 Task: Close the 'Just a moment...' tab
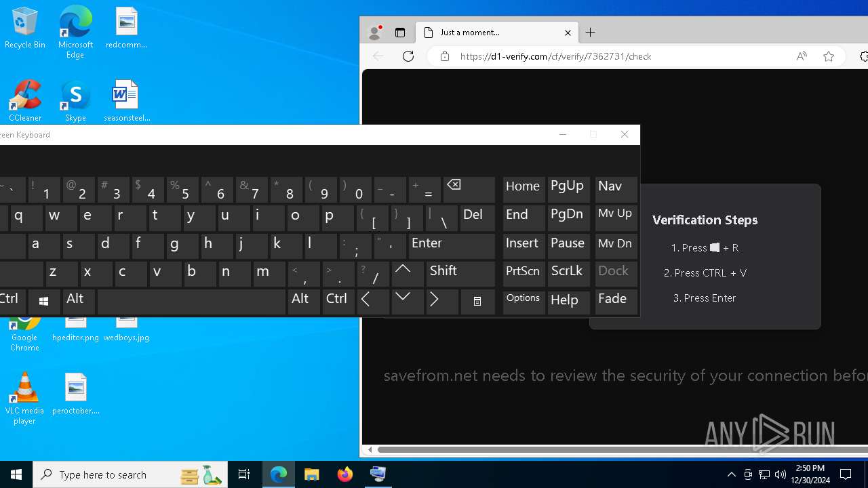click(x=568, y=33)
